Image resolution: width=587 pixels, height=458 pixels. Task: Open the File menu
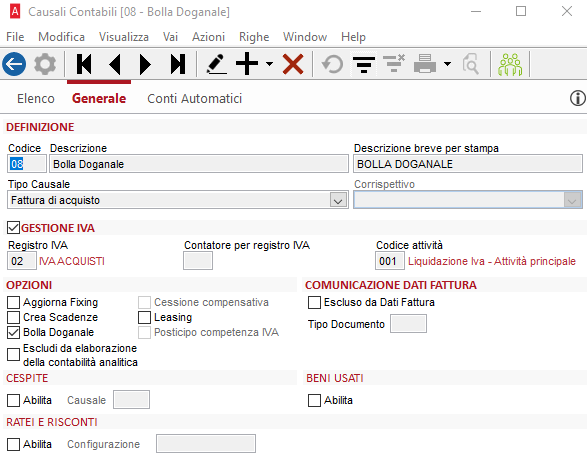tap(15, 37)
